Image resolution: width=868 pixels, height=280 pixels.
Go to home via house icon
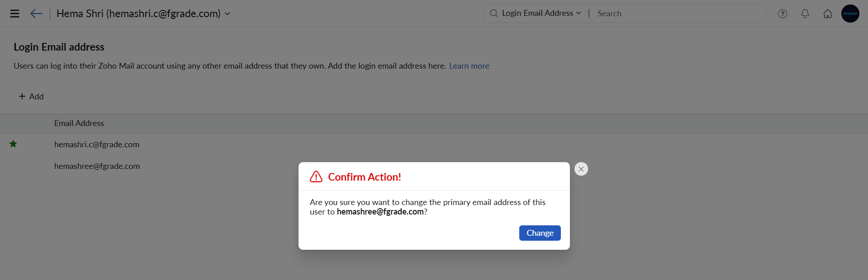coord(828,14)
